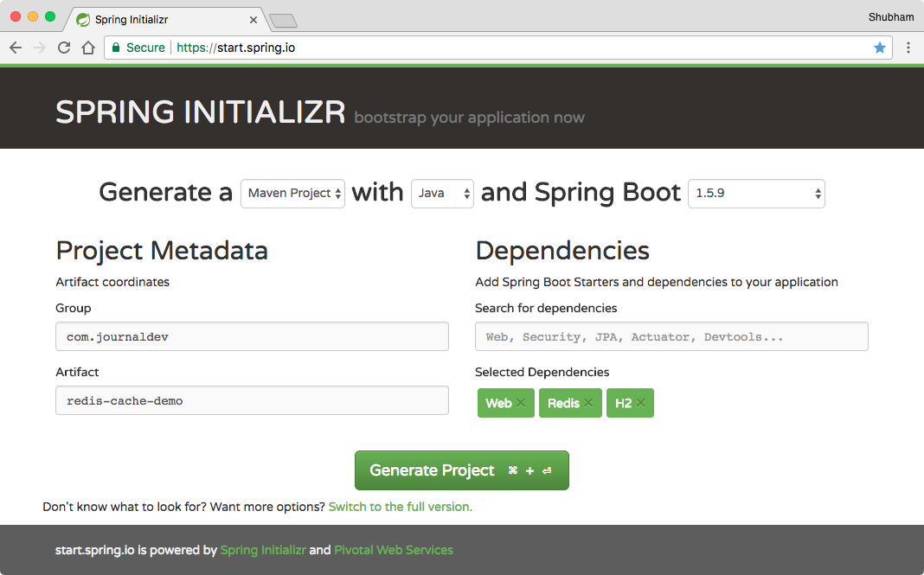This screenshot has width=924, height=575.
Task: Reload the page with the refresh icon
Action: click(x=64, y=48)
